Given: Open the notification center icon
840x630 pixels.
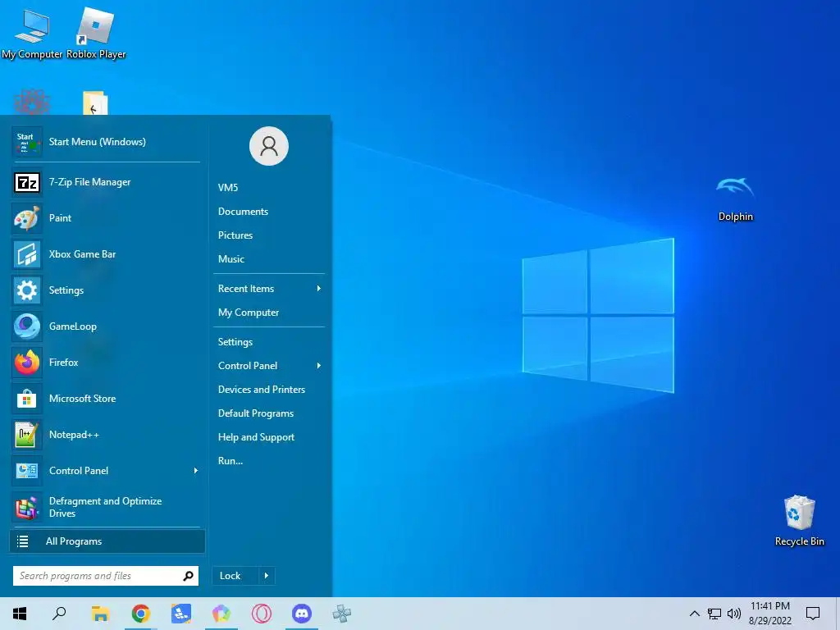Looking at the screenshot, I should pos(813,614).
